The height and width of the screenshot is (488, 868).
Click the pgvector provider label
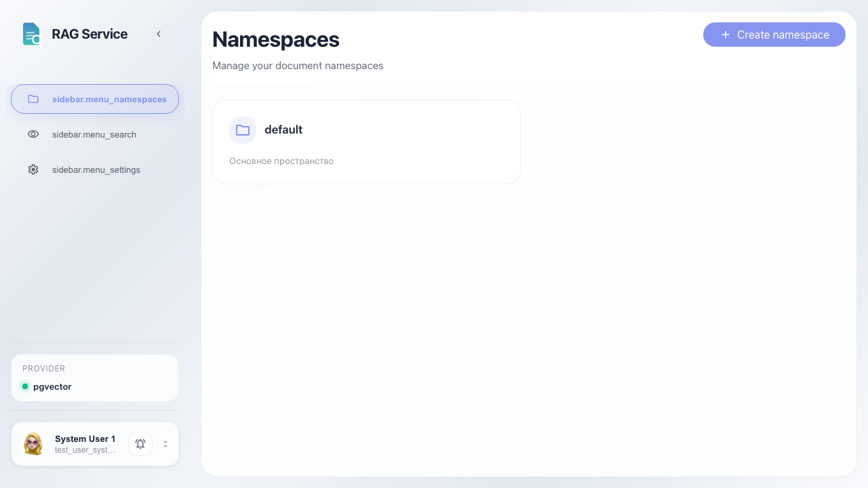52,386
